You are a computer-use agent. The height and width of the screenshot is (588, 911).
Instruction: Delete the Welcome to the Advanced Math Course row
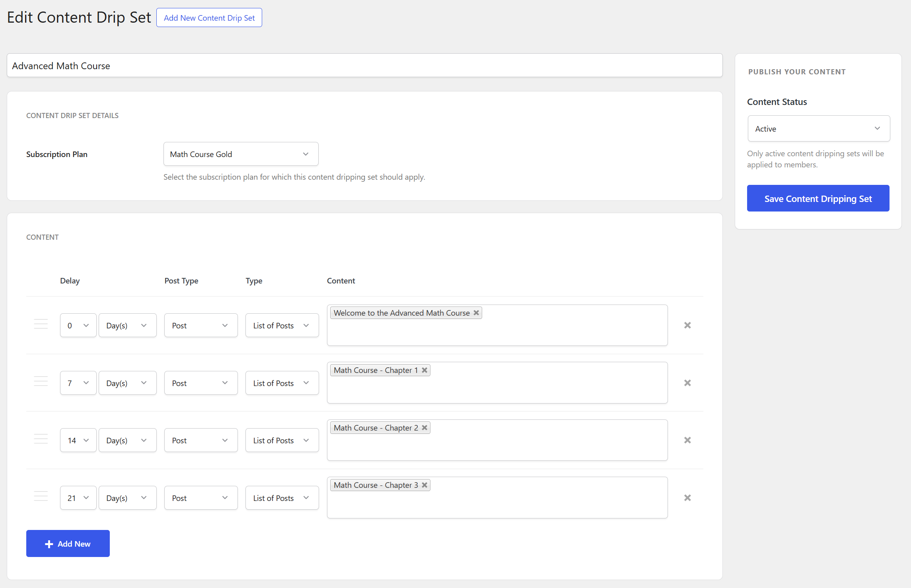687,325
